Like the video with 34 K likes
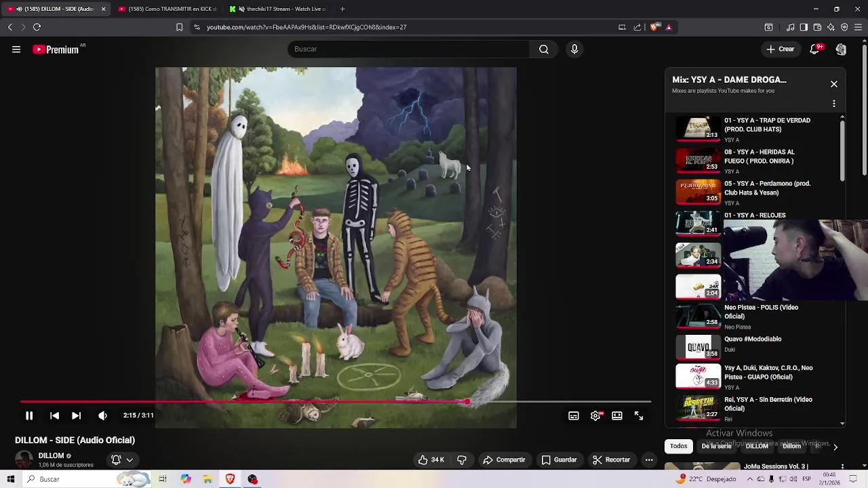 click(431, 460)
